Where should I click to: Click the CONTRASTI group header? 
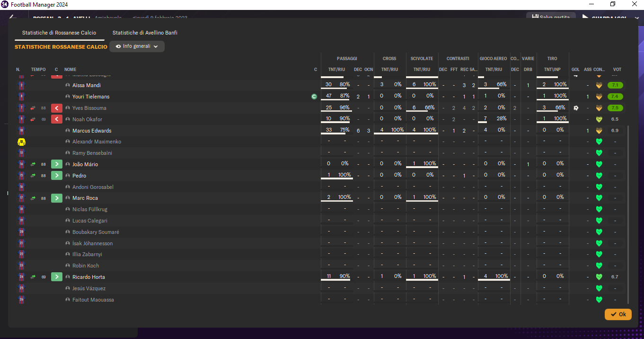point(458,59)
